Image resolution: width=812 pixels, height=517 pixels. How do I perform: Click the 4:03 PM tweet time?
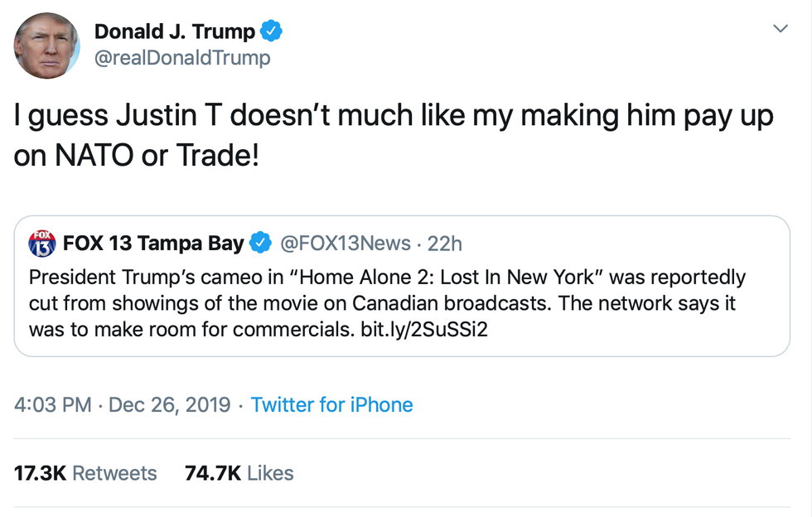pos(53,405)
